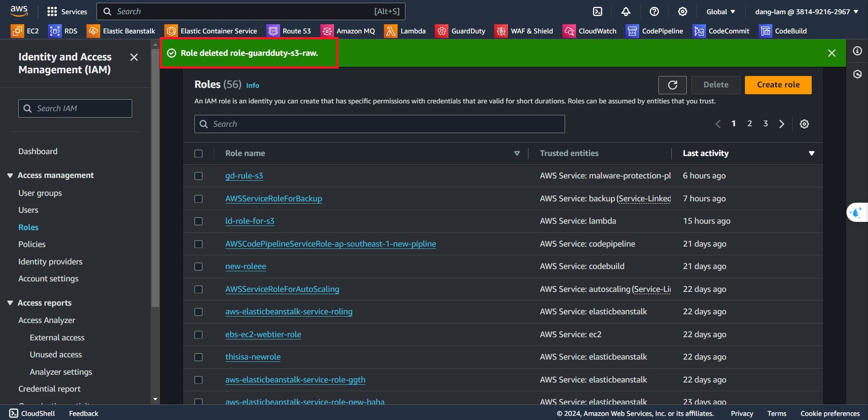The height and width of the screenshot is (420, 868).
Task: Collapse the Access management section
Action: [10, 176]
